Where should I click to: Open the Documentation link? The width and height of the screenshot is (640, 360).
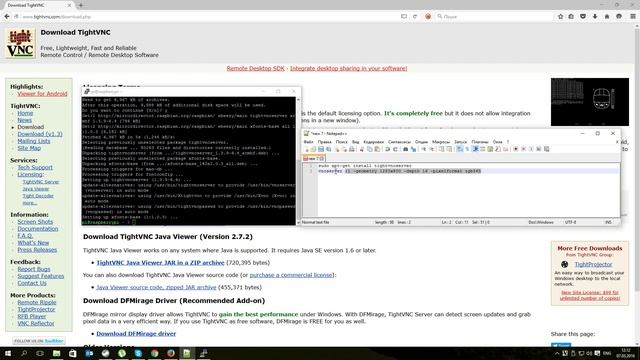click(38, 229)
